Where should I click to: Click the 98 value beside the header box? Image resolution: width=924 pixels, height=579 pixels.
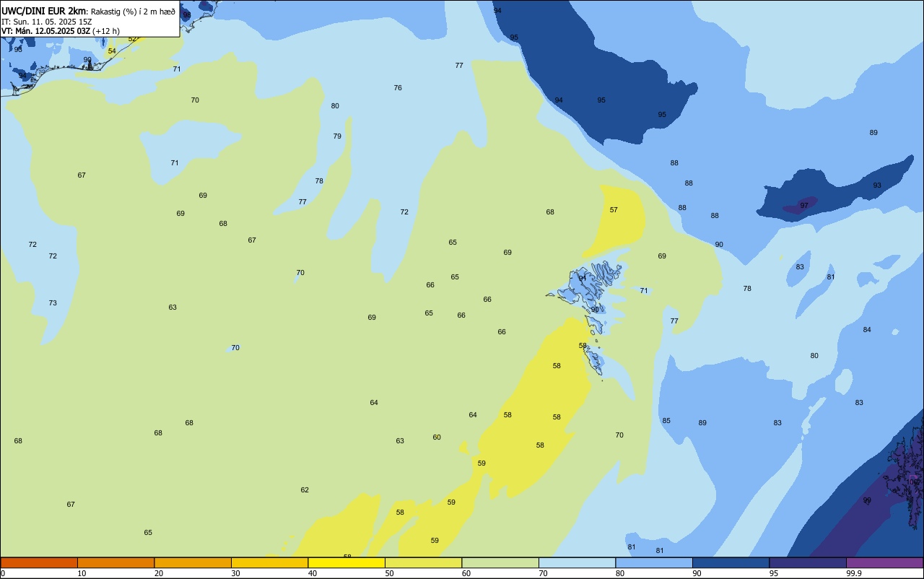coord(187,15)
